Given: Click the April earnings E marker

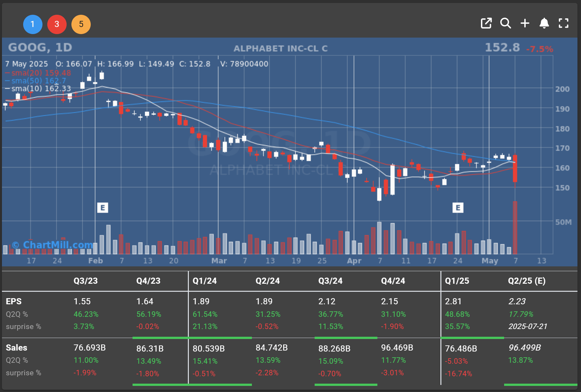Looking at the screenshot, I should (458, 208).
